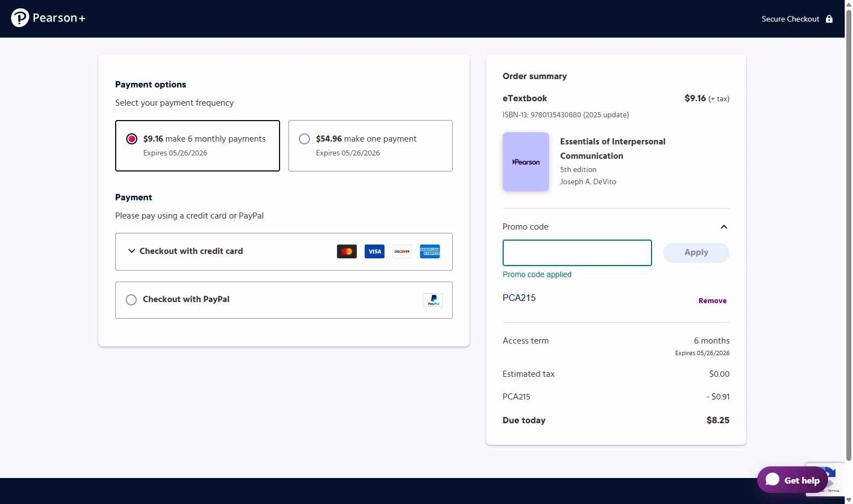Click the Due today amount $8.25
The width and height of the screenshot is (853, 504).
718,420
